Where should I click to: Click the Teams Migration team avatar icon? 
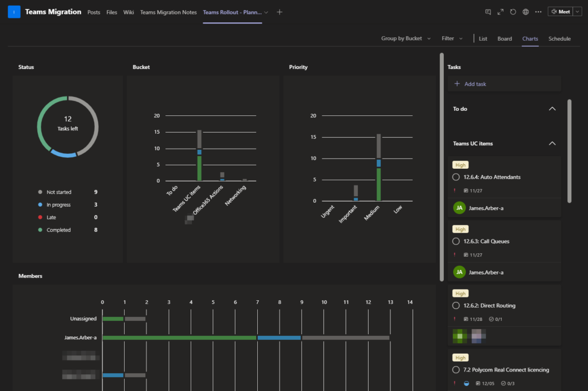14,11
